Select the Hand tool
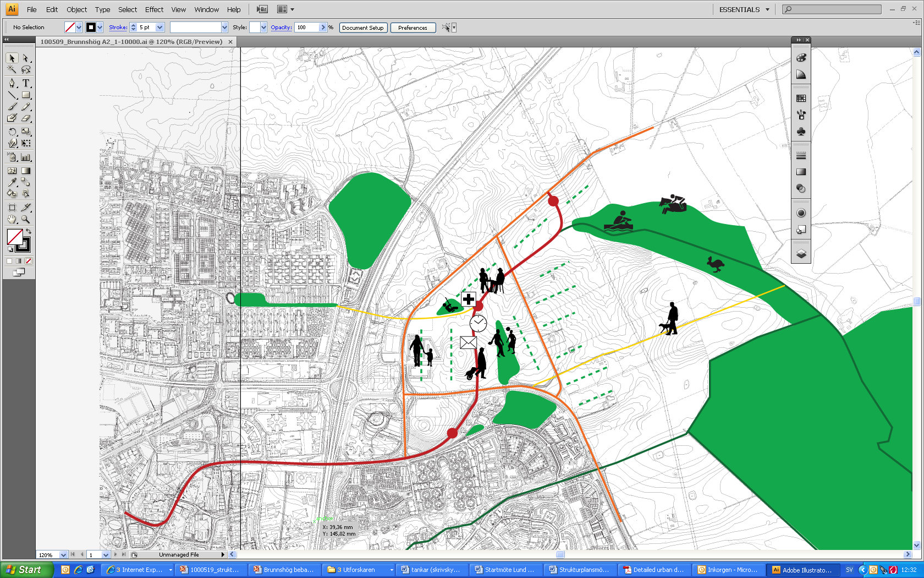 pyautogui.click(x=12, y=219)
